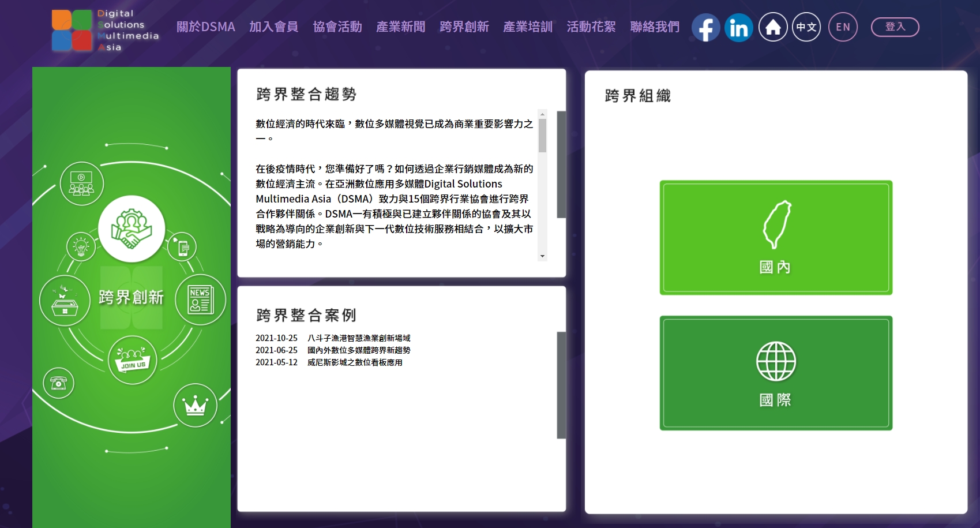Click the telephone contact icon
The image size is (980, 528).
click(59, 383)
